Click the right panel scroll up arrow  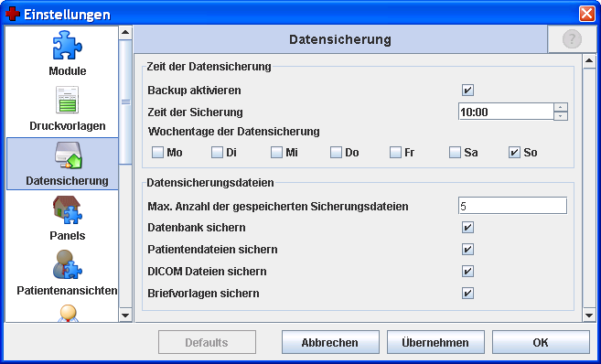589,61
